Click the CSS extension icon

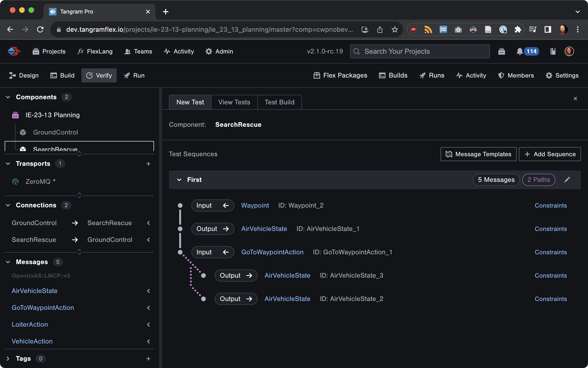pos(443,29)
